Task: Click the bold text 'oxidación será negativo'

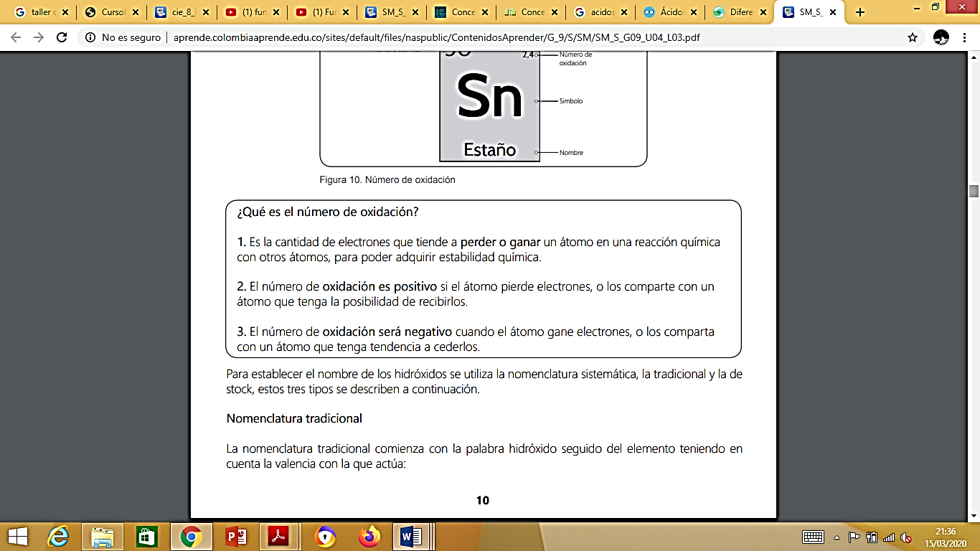Action: [x=387, y=332]
